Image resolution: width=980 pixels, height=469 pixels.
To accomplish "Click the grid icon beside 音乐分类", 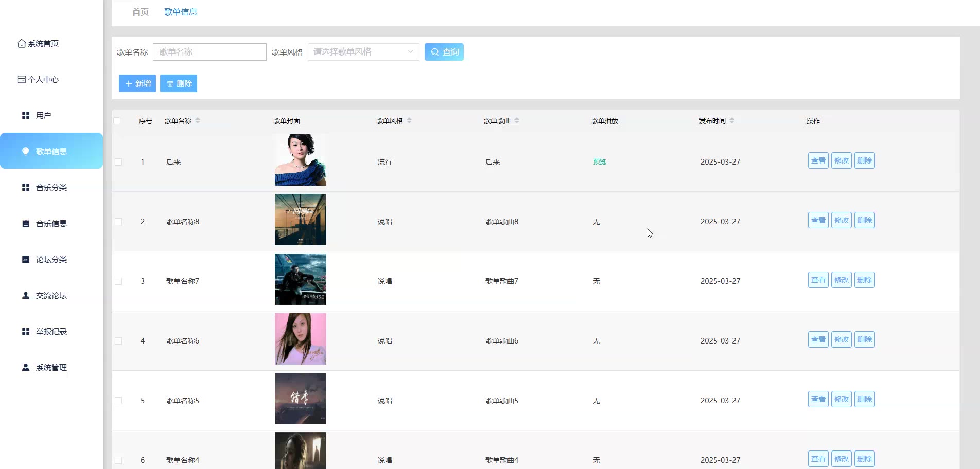I will point(26,188).
